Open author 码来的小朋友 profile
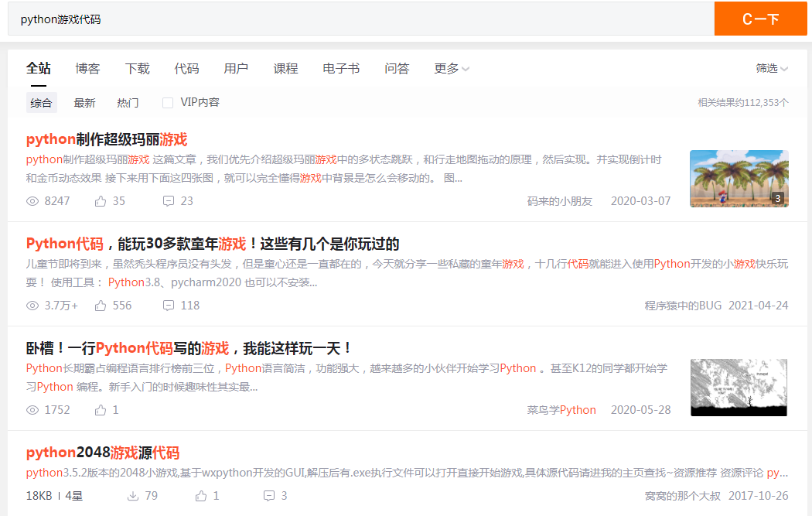This screenshot has height=516, width=812. coord(559,201)
